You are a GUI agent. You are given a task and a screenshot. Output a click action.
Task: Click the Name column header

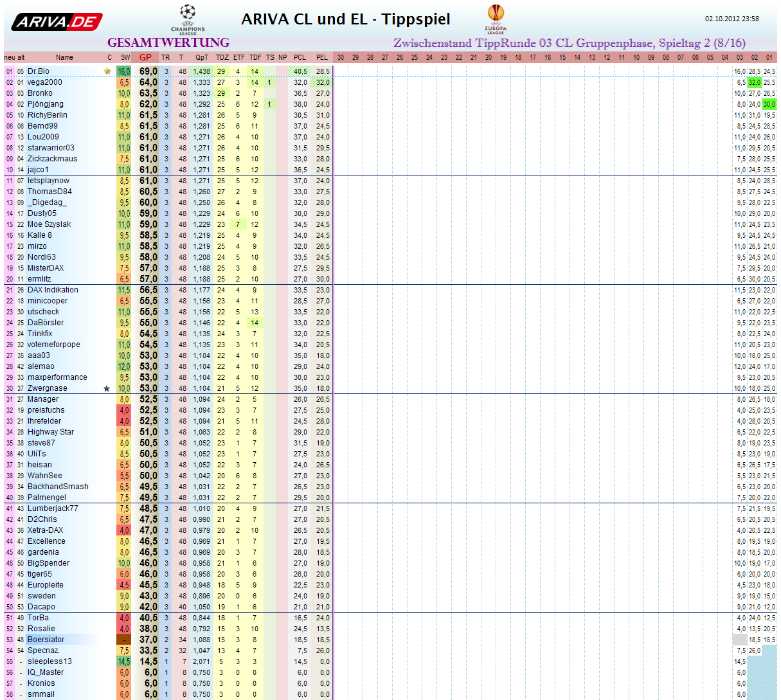tap(64, 57)
